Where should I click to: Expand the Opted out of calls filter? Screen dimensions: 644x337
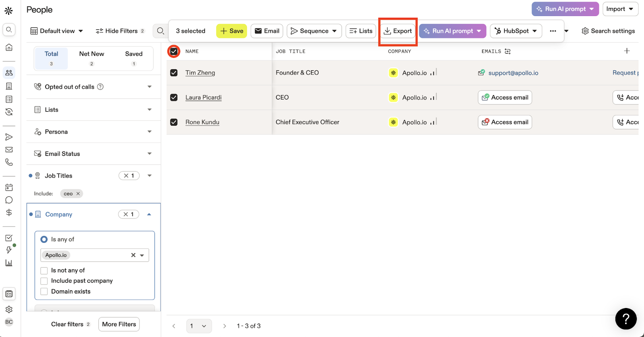pos(150,87)
